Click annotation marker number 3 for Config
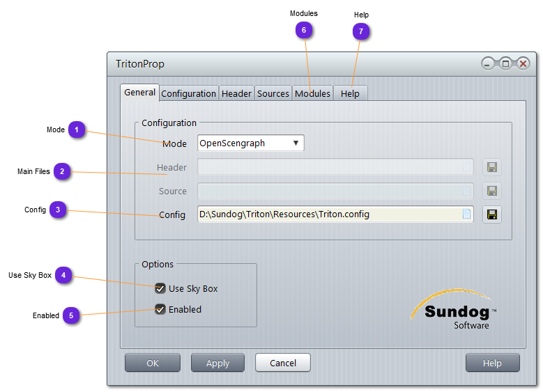Image resolution: width=543 pixels, height=392 pixels. [59, 210]
